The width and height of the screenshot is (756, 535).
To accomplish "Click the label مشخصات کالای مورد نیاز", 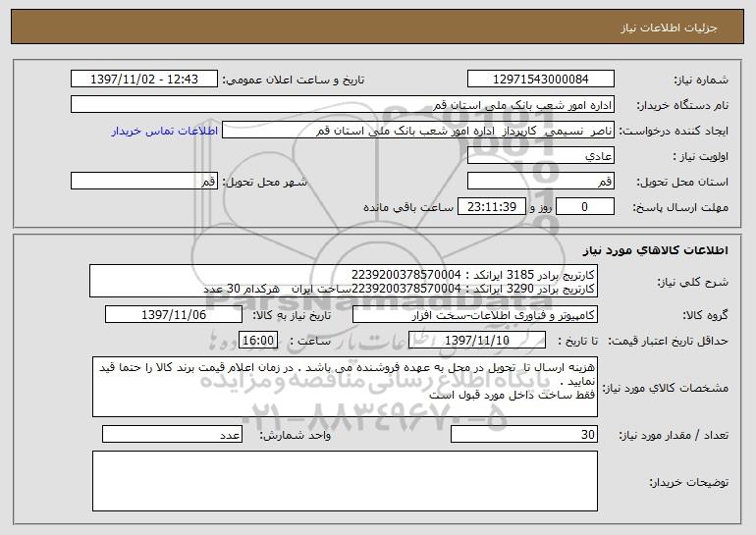I will pos(666,388).
